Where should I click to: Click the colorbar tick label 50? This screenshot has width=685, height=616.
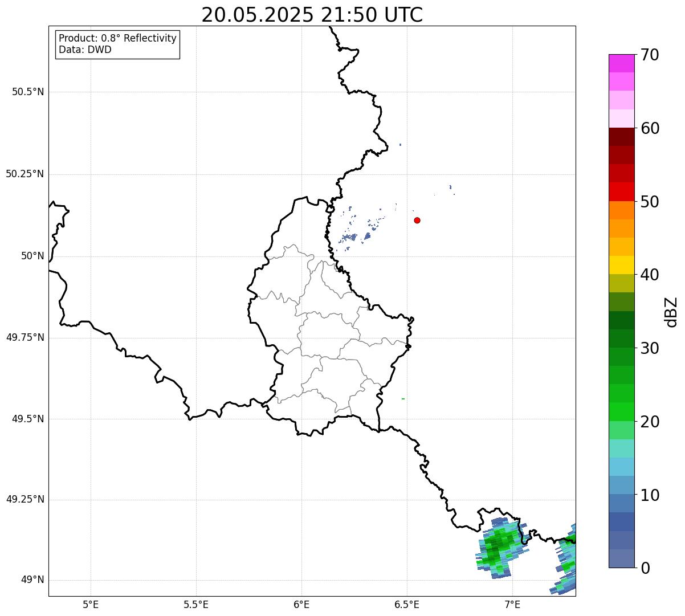(x=650, y=202)
